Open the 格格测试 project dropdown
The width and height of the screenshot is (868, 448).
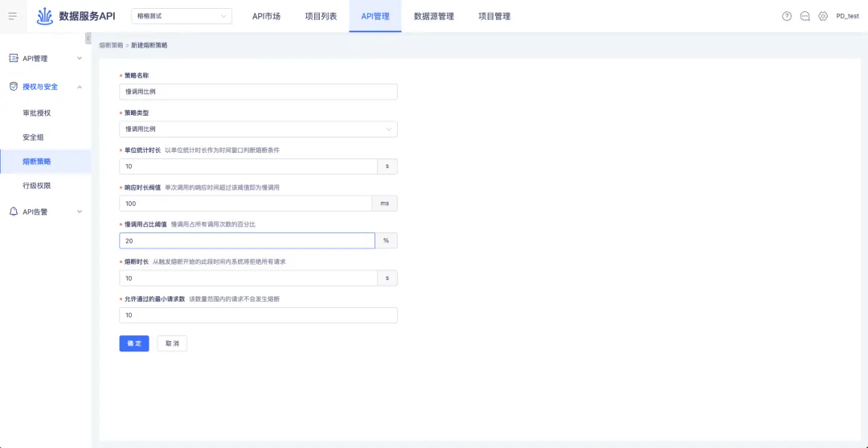(x=182, y=16)
